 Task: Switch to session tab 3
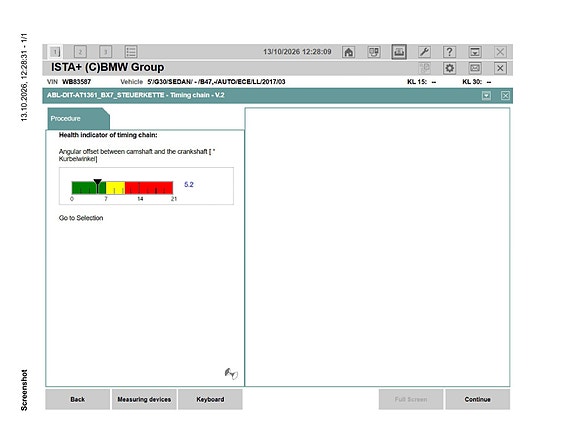click(x=106, y=52)
